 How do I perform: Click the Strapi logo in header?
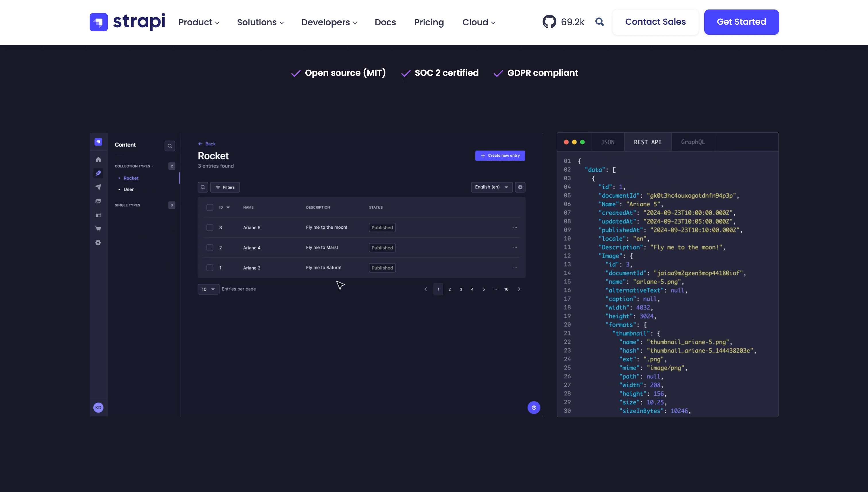(127, 22)
